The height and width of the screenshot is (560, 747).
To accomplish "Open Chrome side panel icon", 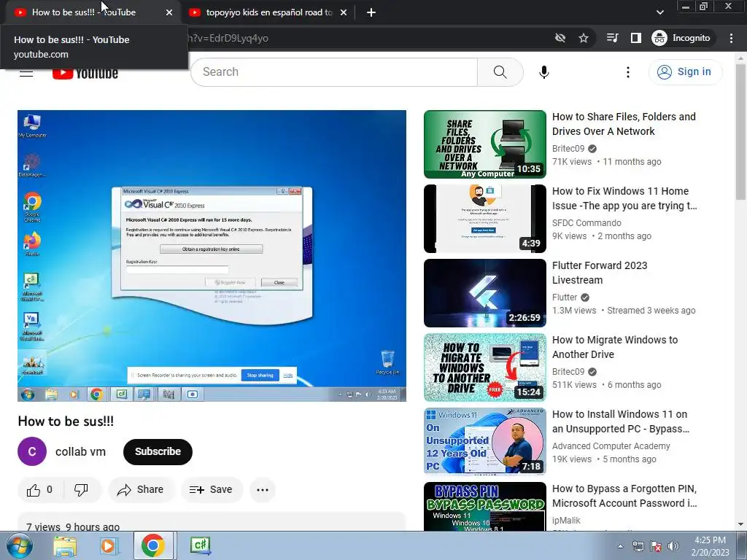I will coord(635,38).
